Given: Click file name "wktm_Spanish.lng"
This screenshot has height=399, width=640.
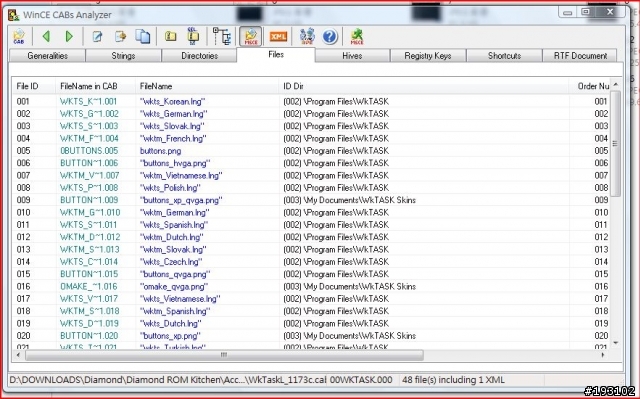Looking at the screenshot, I should [x=175, y=311].
